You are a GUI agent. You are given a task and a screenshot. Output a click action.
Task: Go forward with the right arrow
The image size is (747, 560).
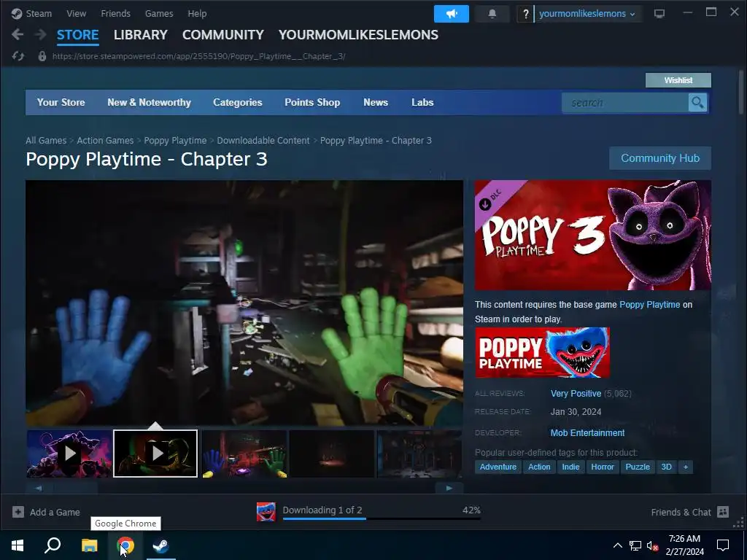[41, 34]
